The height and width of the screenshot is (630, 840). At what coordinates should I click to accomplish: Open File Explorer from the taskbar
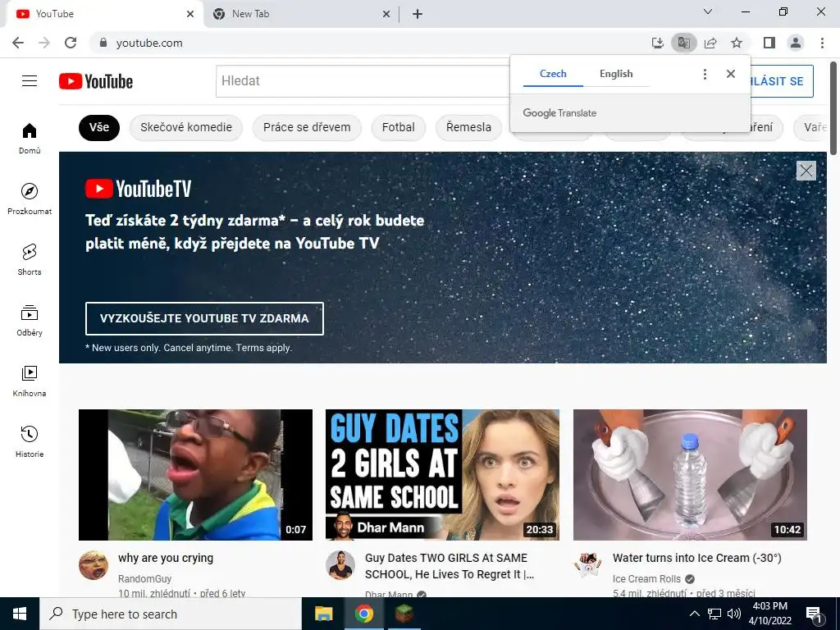point(323,614)
